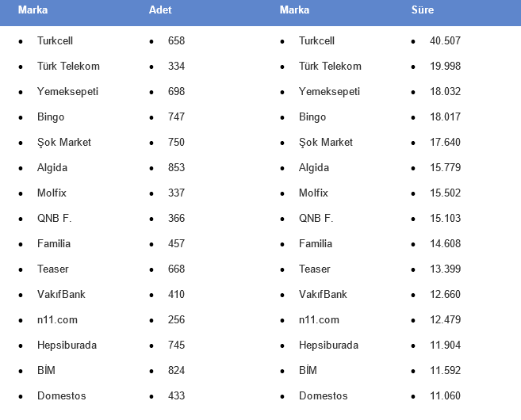Click the 824 count beside BİM

pos(176,371)
